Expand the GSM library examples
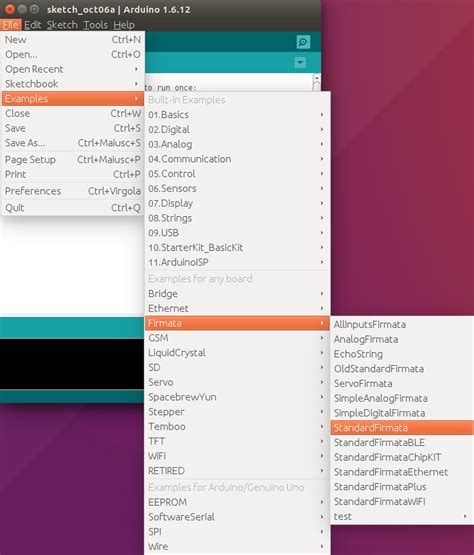Image resolution: width=474 pixels, height=555 pixels. tap(237, 338)
